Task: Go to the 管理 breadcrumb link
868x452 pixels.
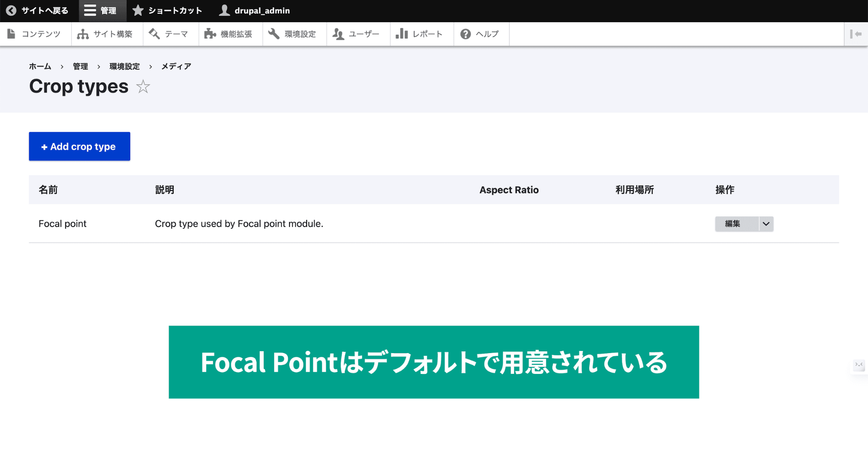Action: (80, 66)
